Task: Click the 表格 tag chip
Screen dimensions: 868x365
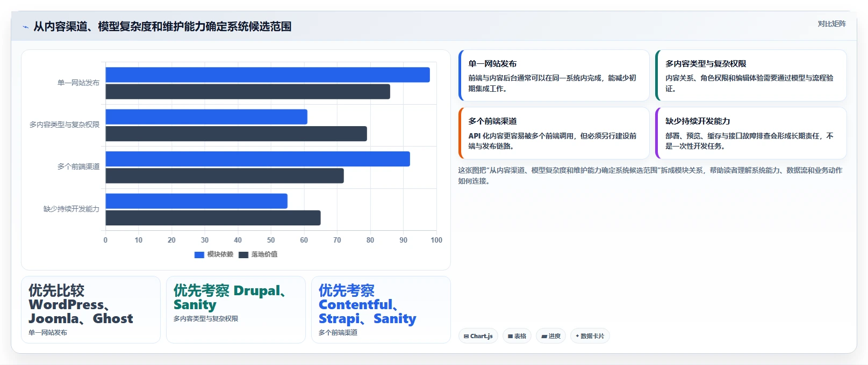Action: (x=517, y=336)
